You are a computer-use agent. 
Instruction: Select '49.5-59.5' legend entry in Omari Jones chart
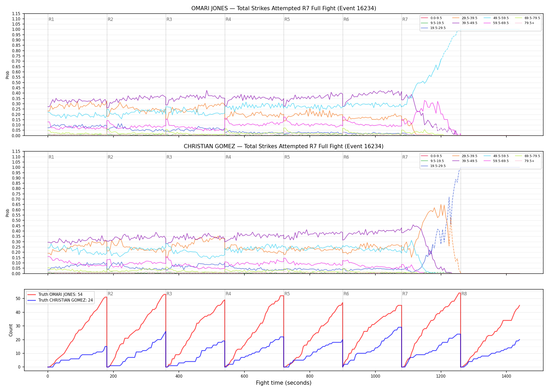click(x=496, y=18)
